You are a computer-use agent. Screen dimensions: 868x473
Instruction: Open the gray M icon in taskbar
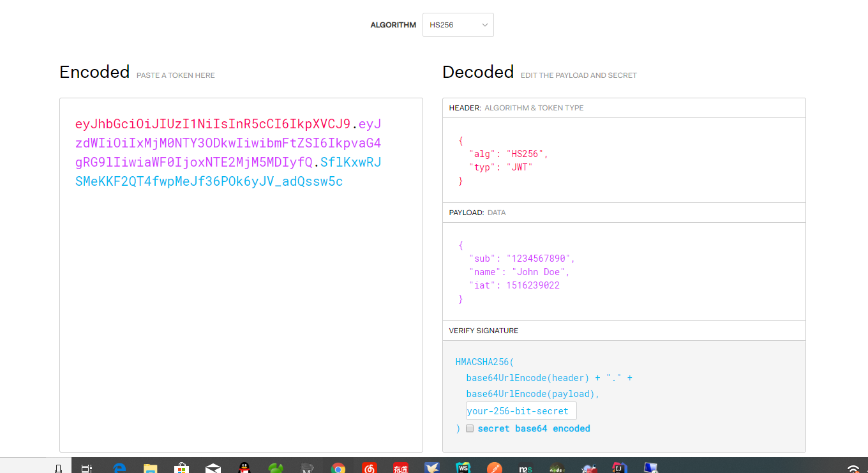point(307,468)
